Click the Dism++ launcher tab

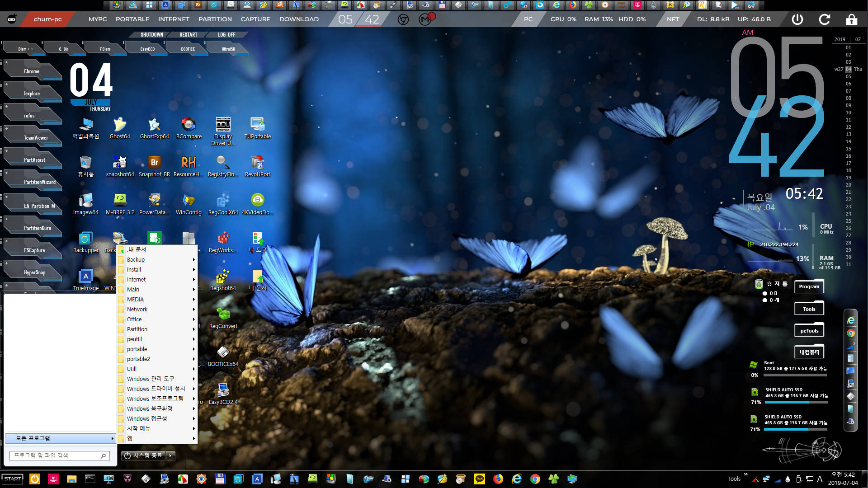click(24, 49)
